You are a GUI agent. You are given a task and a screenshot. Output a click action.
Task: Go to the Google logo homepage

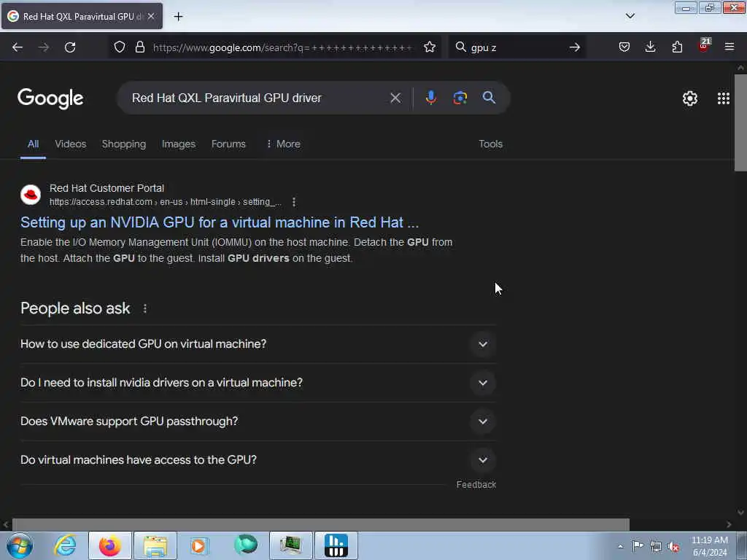click(50, 98)
